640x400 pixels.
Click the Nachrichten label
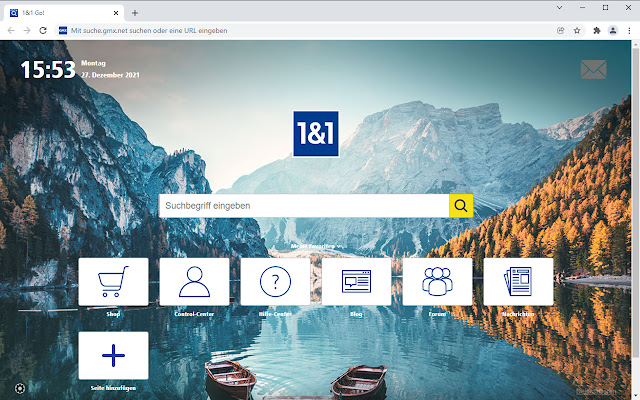point(518,314)
